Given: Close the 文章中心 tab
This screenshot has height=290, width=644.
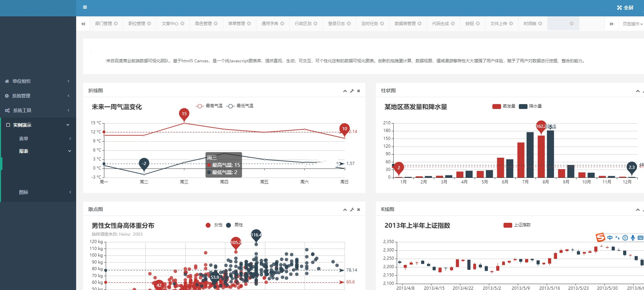Looking at the screenshot, I should [183, 24].
